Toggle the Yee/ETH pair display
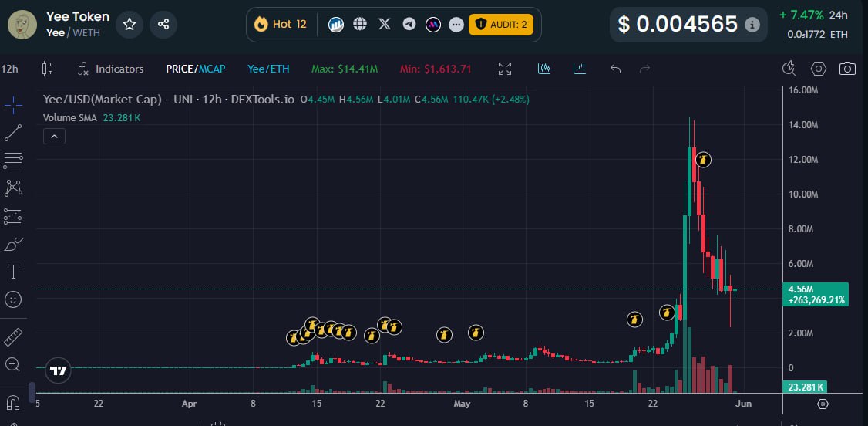Screen dimensions: 868x426 [x=268, y=69]
